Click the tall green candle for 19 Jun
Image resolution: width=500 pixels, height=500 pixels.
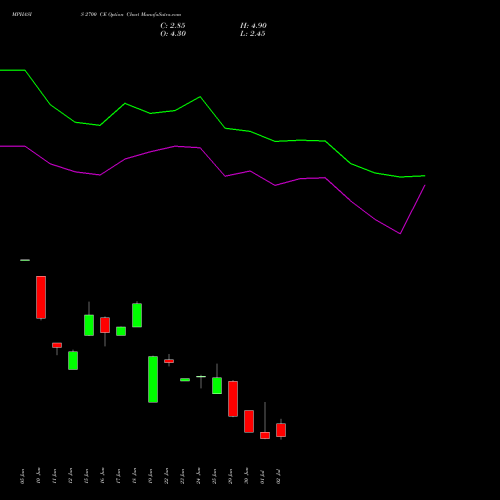153,379
